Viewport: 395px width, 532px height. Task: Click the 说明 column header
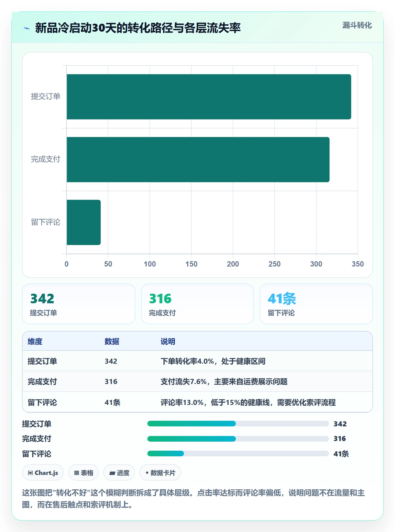pyautogui.click(x=168, y=341)
